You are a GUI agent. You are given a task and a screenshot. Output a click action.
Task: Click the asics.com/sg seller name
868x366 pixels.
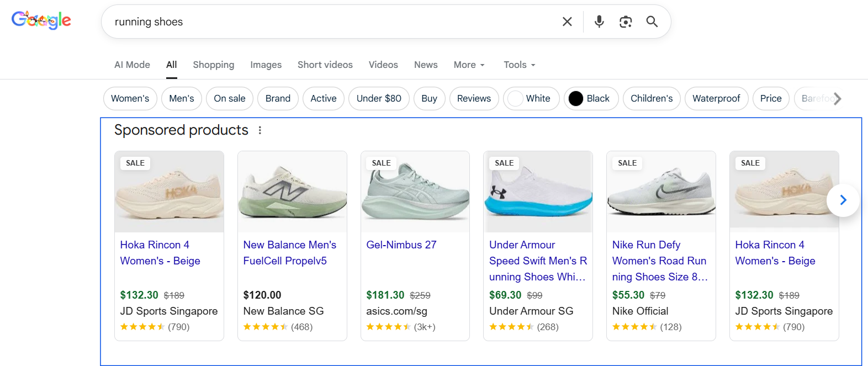coord(397,311)
